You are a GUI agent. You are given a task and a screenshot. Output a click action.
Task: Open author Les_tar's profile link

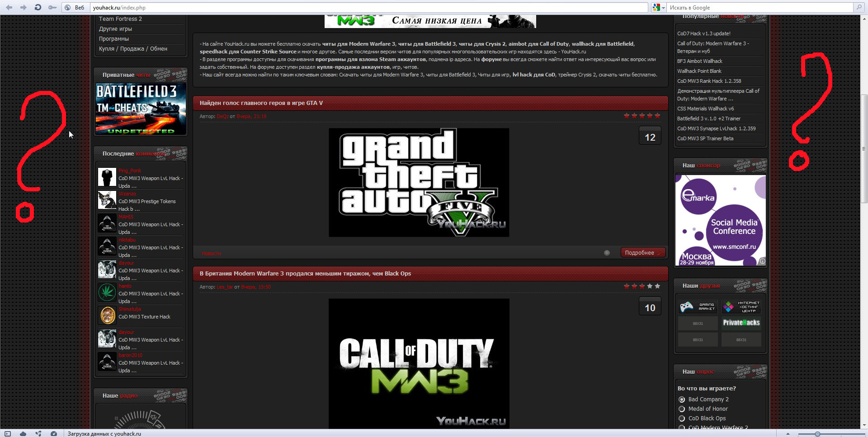click(225, 287)
